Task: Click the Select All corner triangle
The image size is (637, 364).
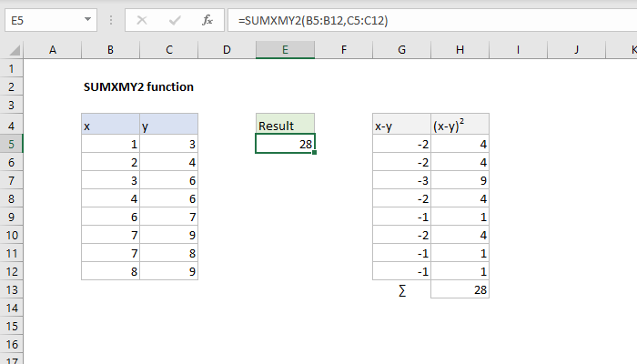Action: point(15,50)
